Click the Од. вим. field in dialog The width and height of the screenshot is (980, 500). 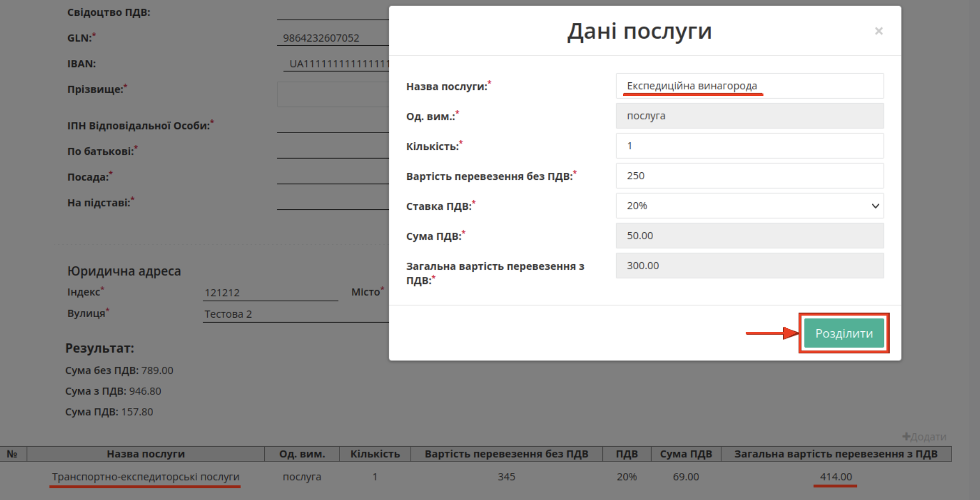[749, 116]
